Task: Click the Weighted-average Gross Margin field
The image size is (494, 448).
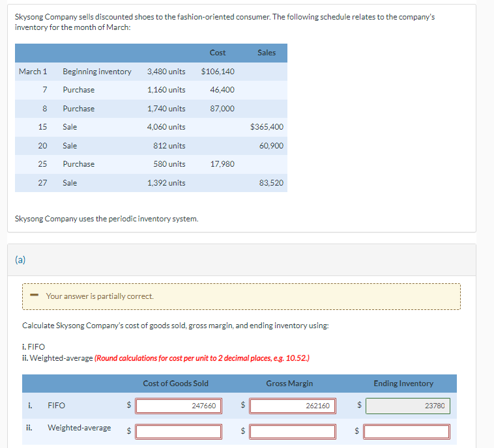Action: pos(293,431)
